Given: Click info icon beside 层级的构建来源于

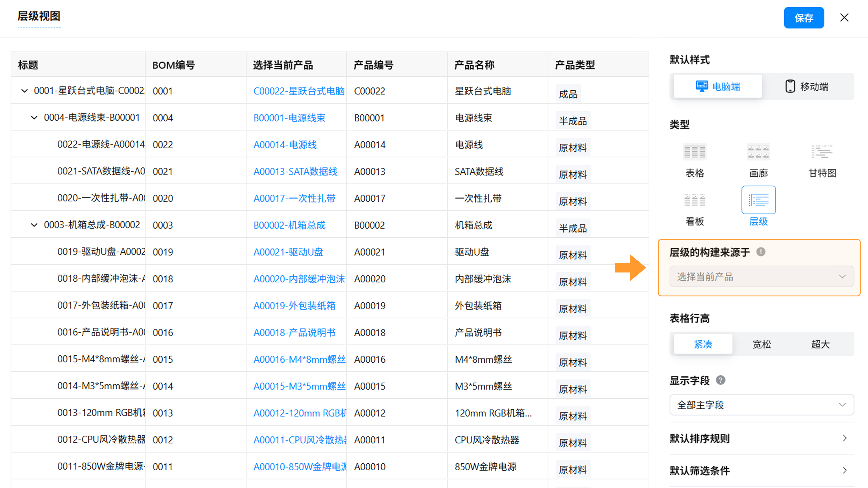Looking at the screenshot, I should click(x=761, y=252).
